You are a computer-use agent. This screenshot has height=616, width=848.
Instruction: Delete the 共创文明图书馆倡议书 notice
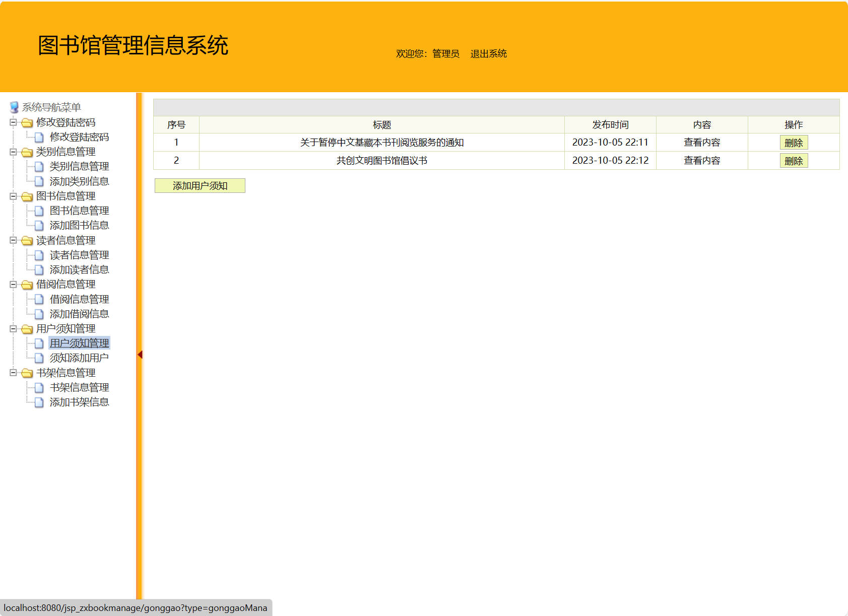click(793, 161)
